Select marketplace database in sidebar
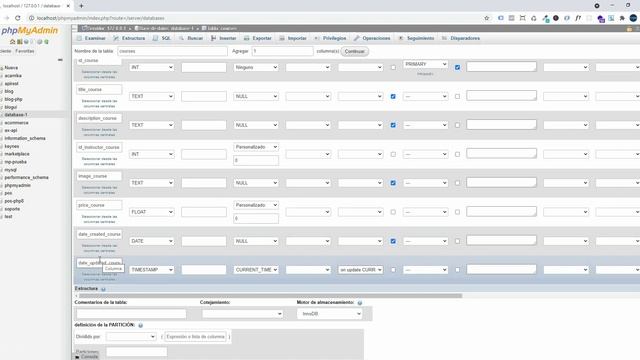 [17, 154]
